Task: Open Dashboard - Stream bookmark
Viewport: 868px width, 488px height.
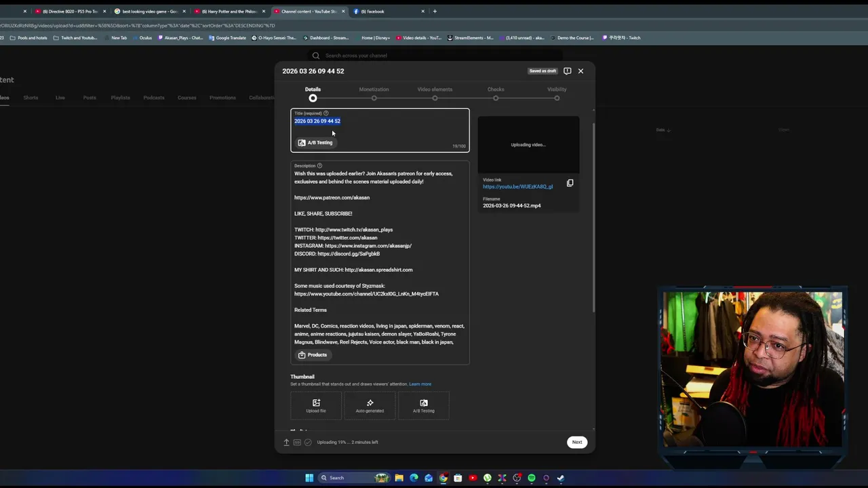Action: (325, 38)
